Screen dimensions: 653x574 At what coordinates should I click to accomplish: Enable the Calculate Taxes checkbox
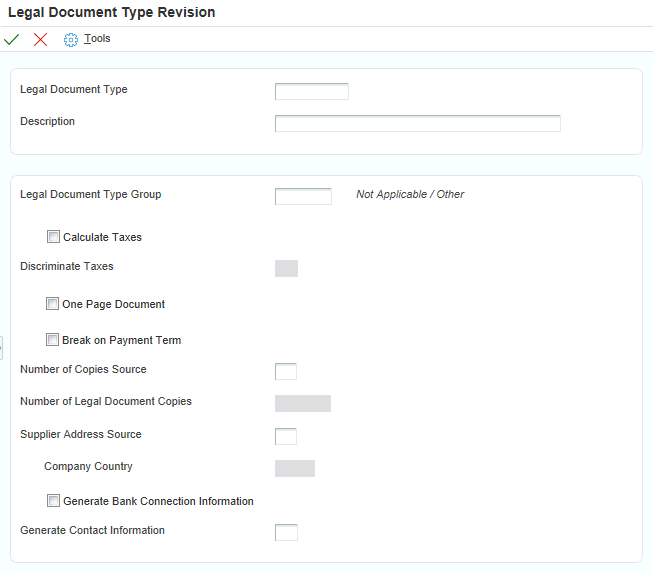point(53,238)
